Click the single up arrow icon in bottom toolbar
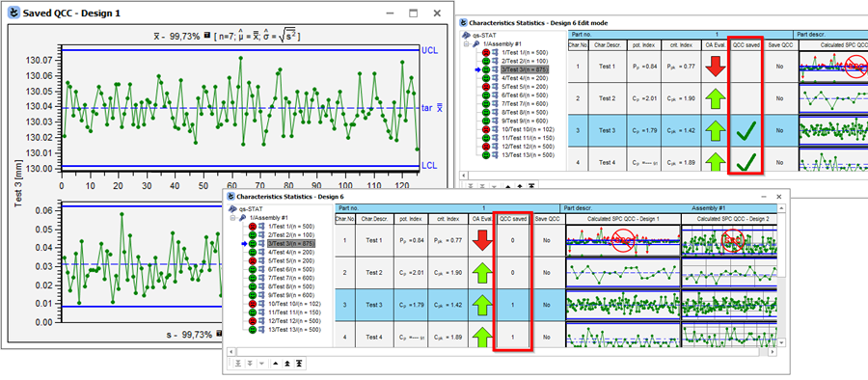 pyautogui.click(x=276, y=364)
